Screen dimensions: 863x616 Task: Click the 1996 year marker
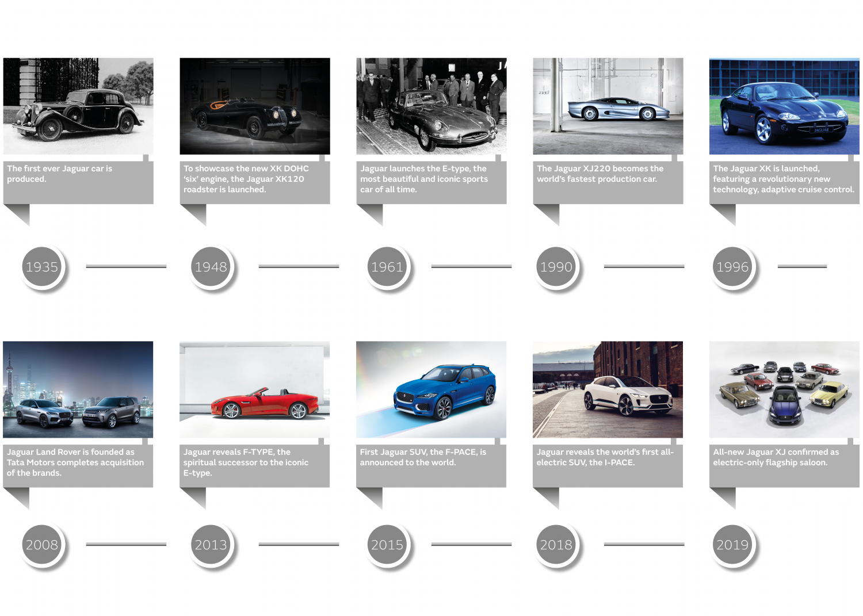click(x=732, y=267)
